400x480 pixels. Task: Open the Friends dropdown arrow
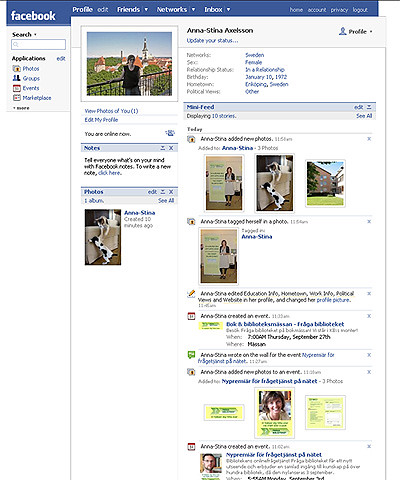click(x=146, y=10)
